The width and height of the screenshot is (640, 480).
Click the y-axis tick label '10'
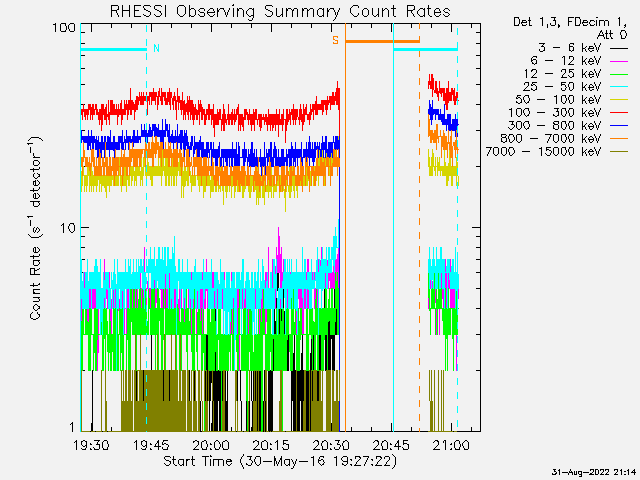coord(68,228)
